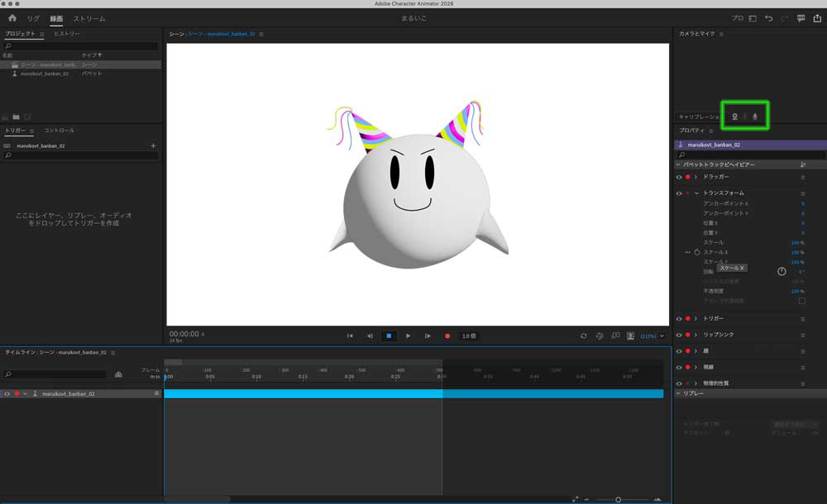Collapse the トランスフォーム behavior

[x=697, y=193]
